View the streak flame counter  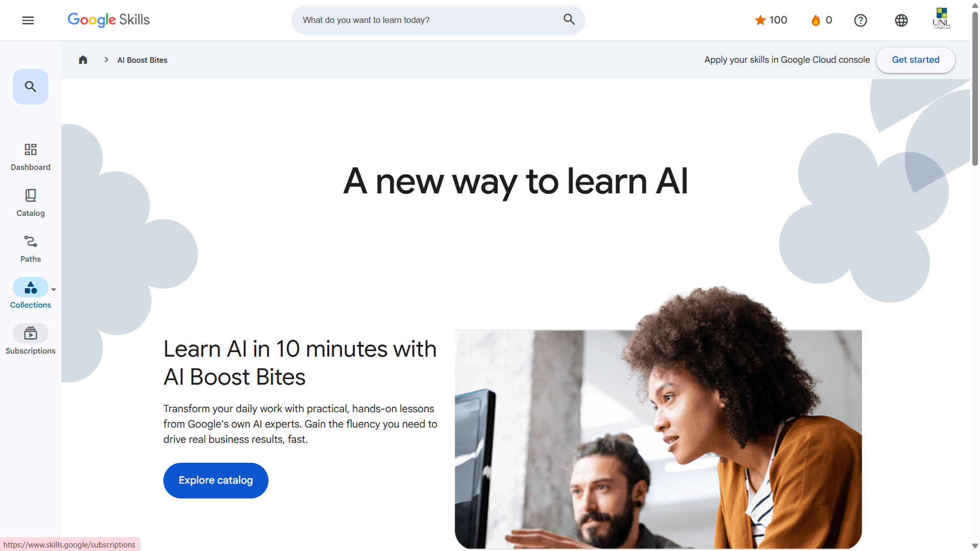click(x=821, y=20)
